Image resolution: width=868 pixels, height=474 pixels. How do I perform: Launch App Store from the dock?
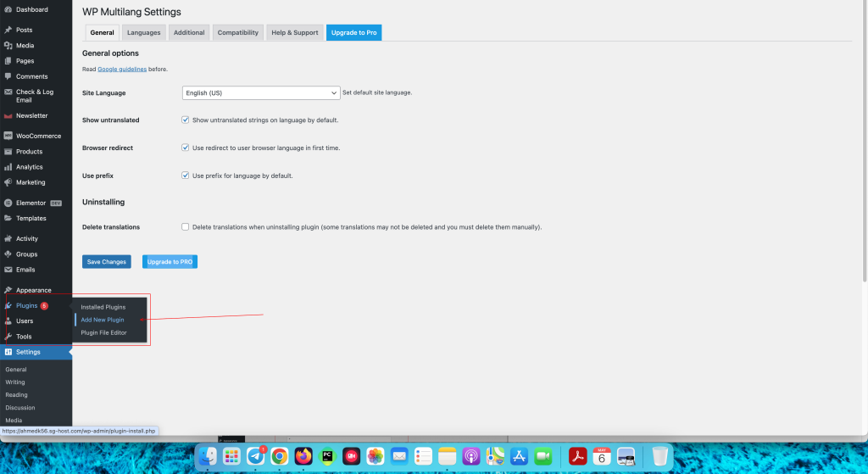(520, 456)
